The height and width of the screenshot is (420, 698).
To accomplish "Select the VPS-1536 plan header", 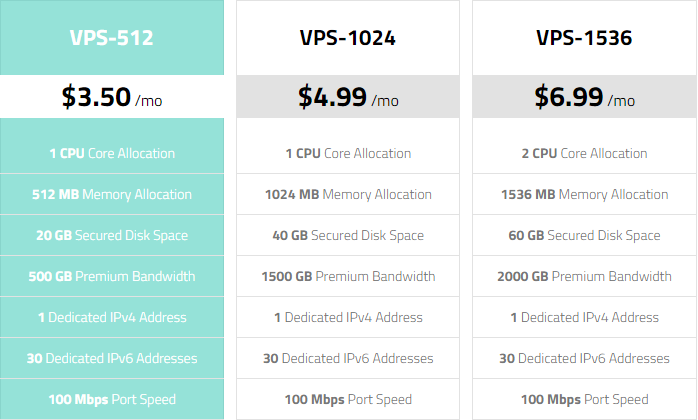I will click(584, 39).
